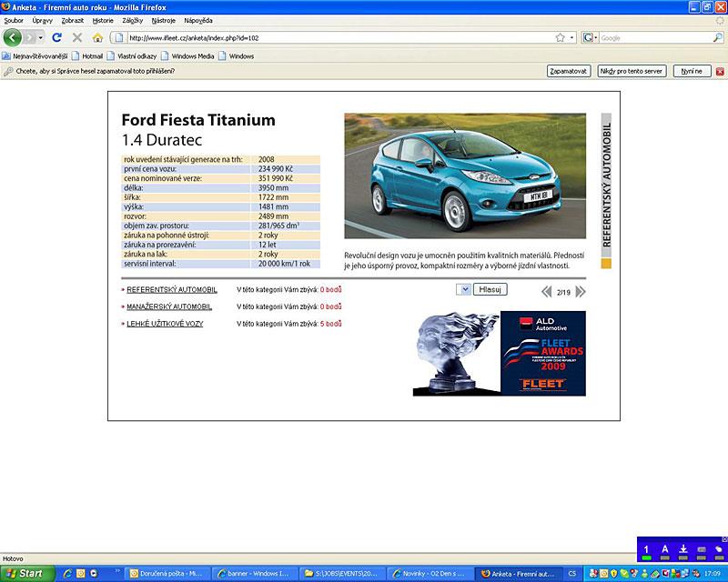This screenshot has width=728, height=582.
Task: Open the Vlastní odkazy bookmark
Action: (131, 56)
